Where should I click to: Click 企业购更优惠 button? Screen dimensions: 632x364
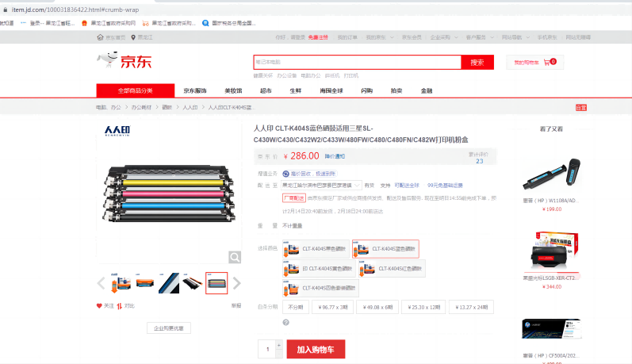[169, 328]
